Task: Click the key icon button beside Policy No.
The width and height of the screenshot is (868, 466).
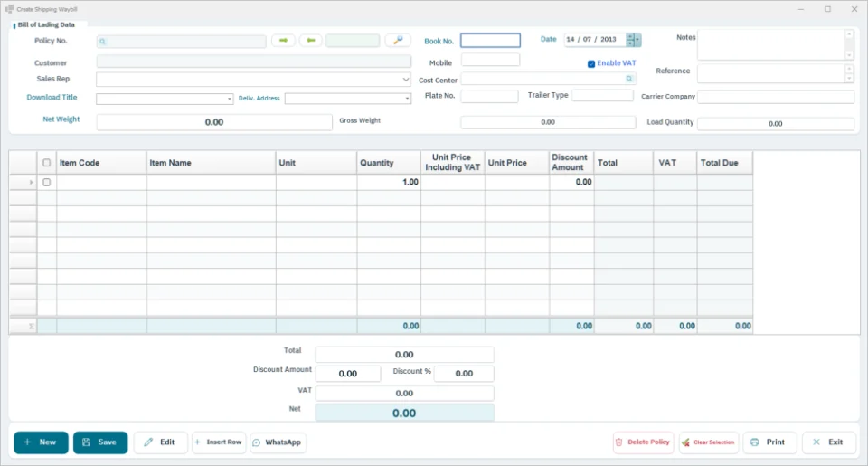Action: [398, 41]
